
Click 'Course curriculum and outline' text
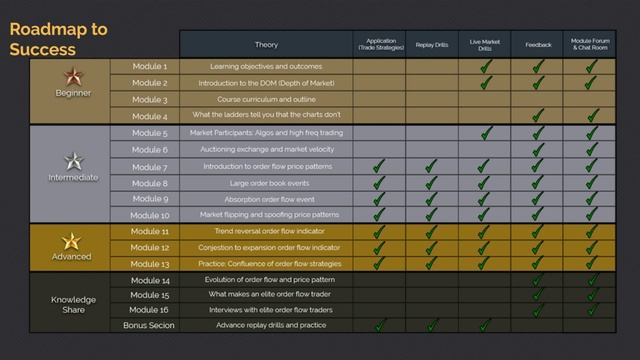[x=266, y=99]
